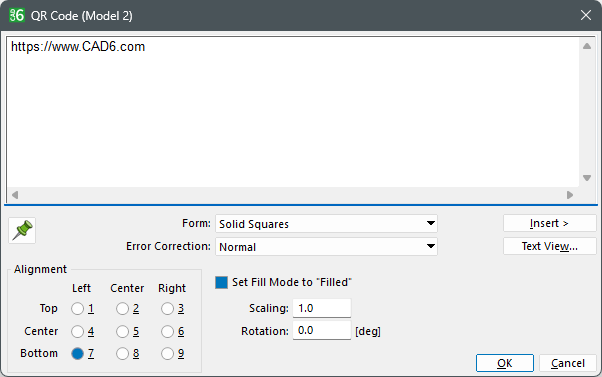
Task: Click the vertical scrollbar up arrow
Action: (587, 46)
